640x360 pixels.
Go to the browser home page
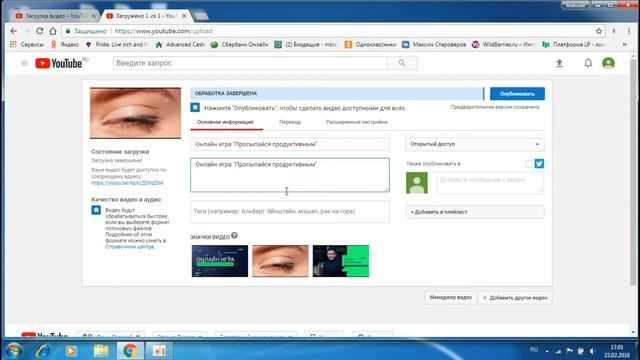click(x=53, y=31)
